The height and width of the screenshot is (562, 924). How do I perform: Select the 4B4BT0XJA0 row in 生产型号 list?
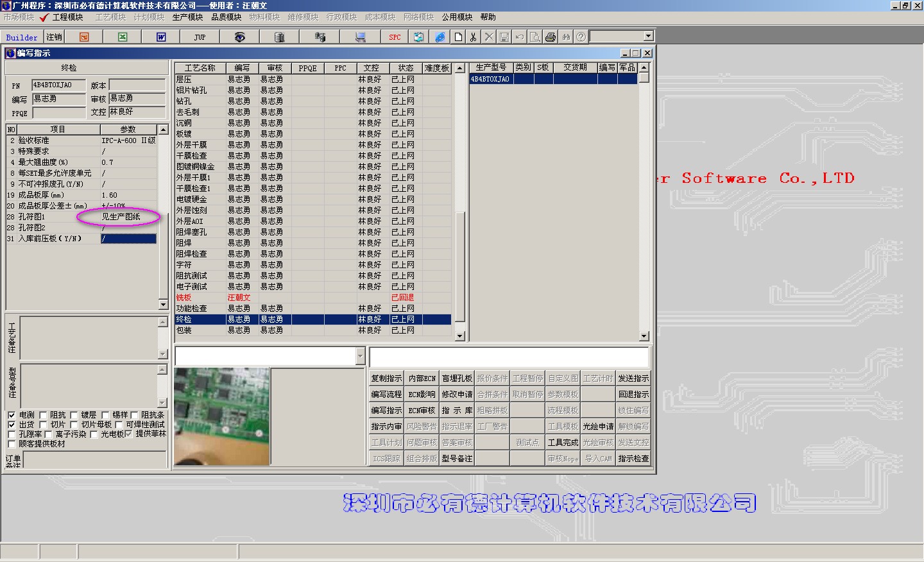point(554,79)
